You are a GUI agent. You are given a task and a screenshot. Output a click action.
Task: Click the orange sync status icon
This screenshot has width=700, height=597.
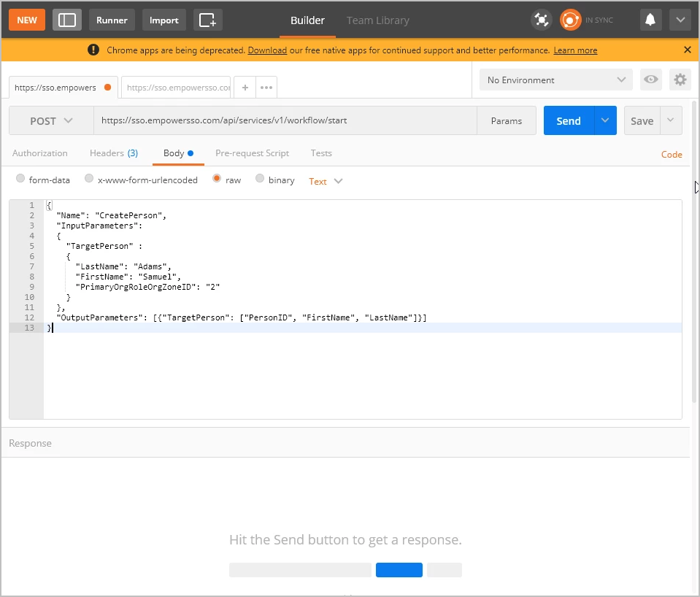(570, 20)
